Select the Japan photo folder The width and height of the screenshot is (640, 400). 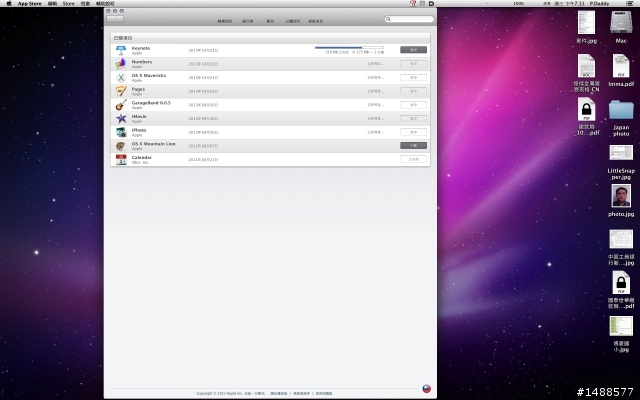tap(621, 110)
